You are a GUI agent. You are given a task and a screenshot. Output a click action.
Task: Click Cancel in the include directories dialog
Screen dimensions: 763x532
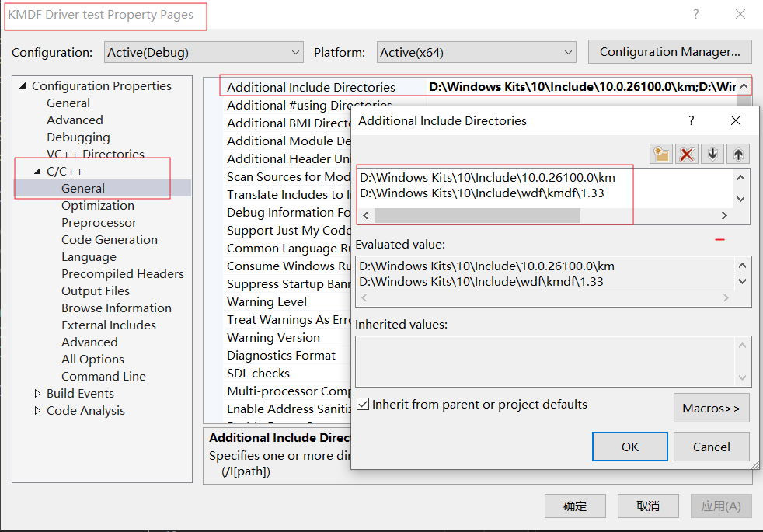[x=711, y=447]
